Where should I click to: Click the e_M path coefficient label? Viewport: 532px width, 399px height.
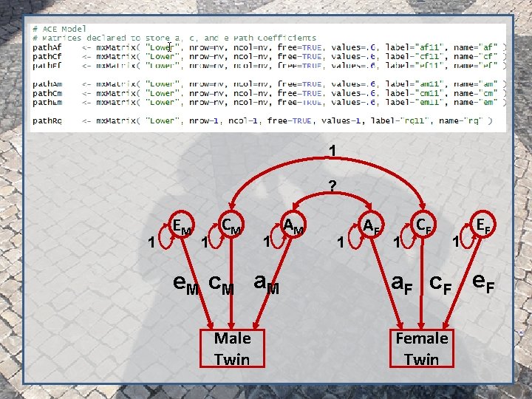click(186, 284)
